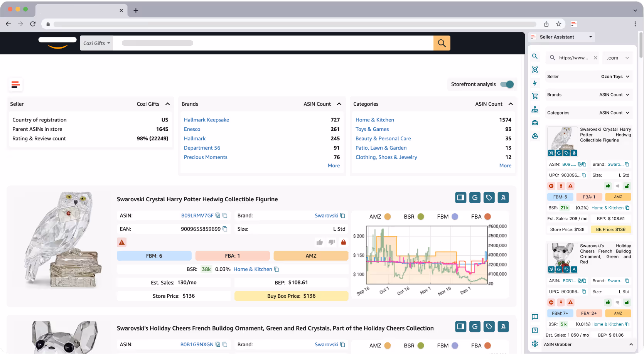Screen dimensions: 644x354
Task: Toggle AMZ series in Hedwig price chart legend
Action: (388, 217)
